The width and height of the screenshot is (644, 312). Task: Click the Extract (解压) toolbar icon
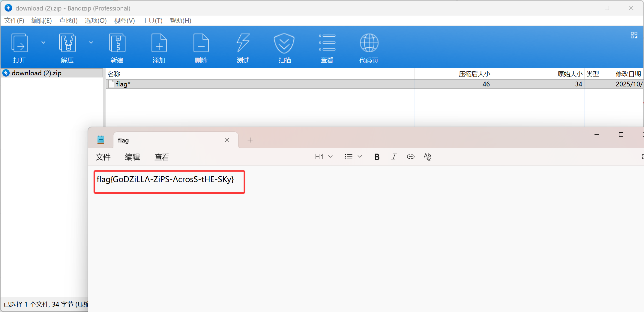click(67, 43)
